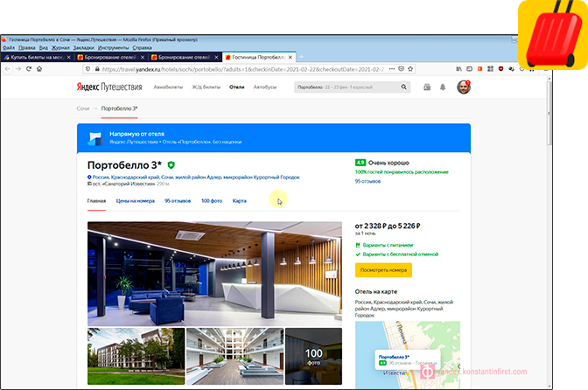Open the user profile avatar

point(464,87)
